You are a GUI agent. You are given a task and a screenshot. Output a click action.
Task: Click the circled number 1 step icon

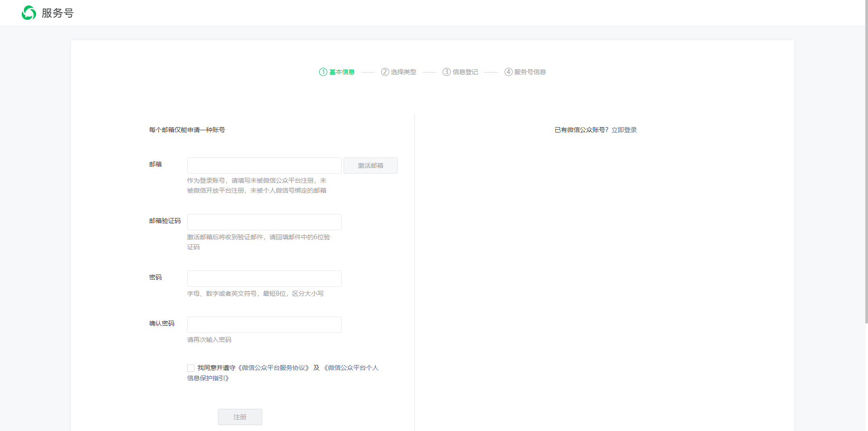pos(323,72)
